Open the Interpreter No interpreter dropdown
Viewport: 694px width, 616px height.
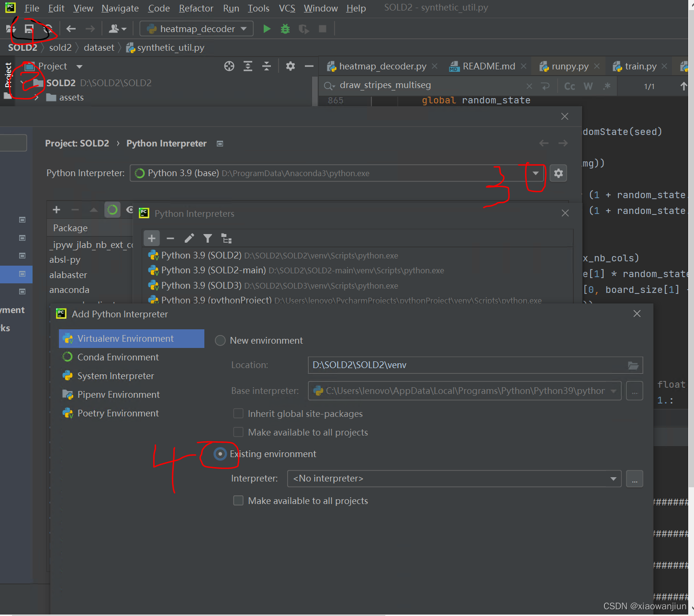point(613,479)
